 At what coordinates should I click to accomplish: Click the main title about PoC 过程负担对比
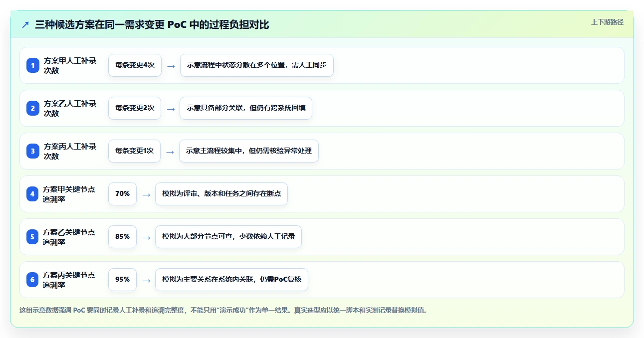152,24
